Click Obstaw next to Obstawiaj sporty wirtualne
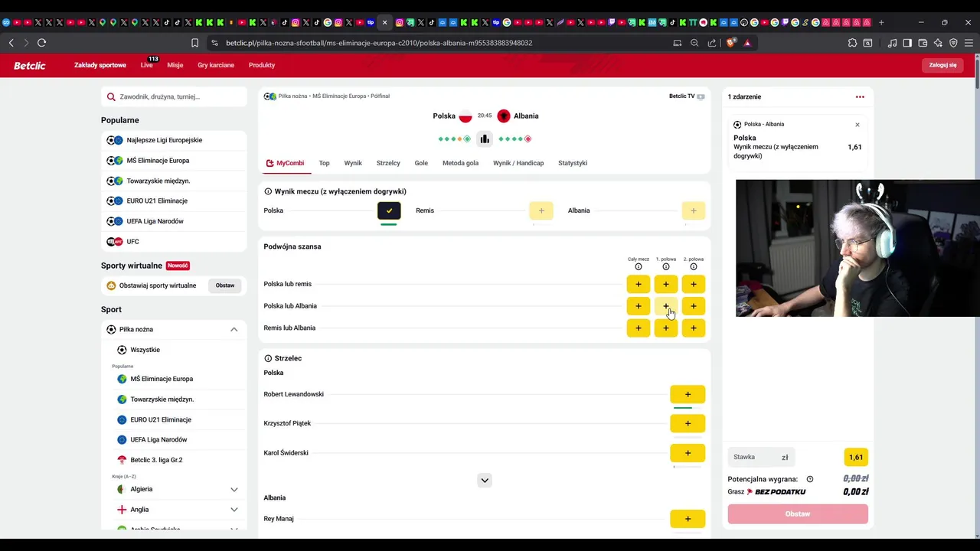 [225, 285]
